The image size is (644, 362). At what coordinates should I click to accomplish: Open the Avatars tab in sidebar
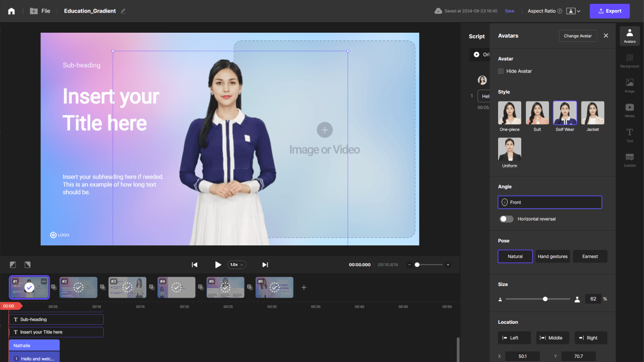(629, 36)
